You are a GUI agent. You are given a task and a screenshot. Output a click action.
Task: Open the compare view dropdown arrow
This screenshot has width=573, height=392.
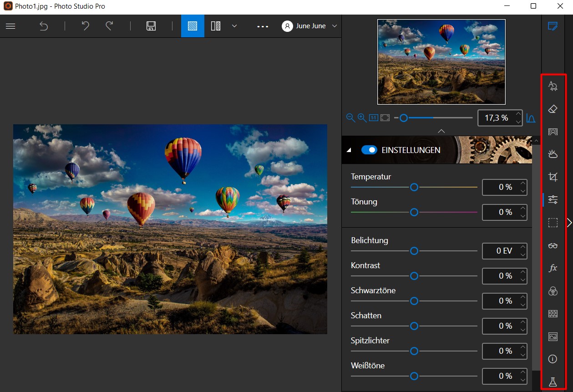(234, 26)
